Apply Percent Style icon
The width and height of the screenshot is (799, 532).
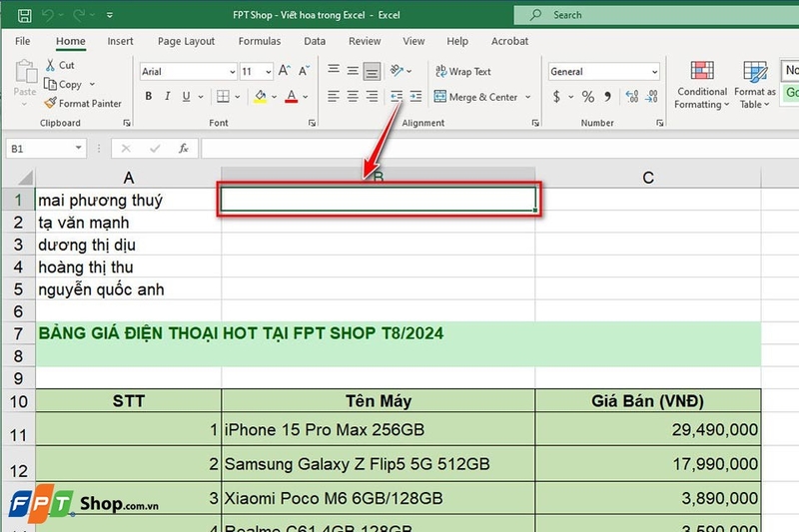click(588, 96)
